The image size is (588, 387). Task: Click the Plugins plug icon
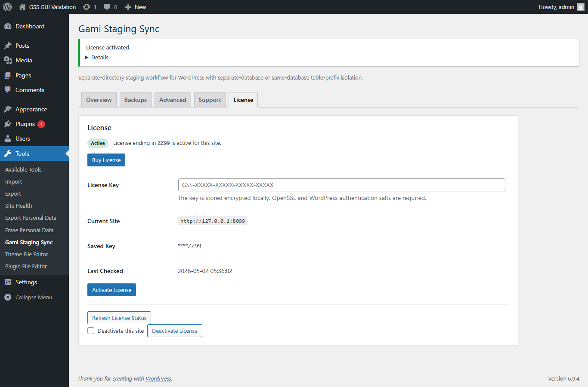(8, 124)
